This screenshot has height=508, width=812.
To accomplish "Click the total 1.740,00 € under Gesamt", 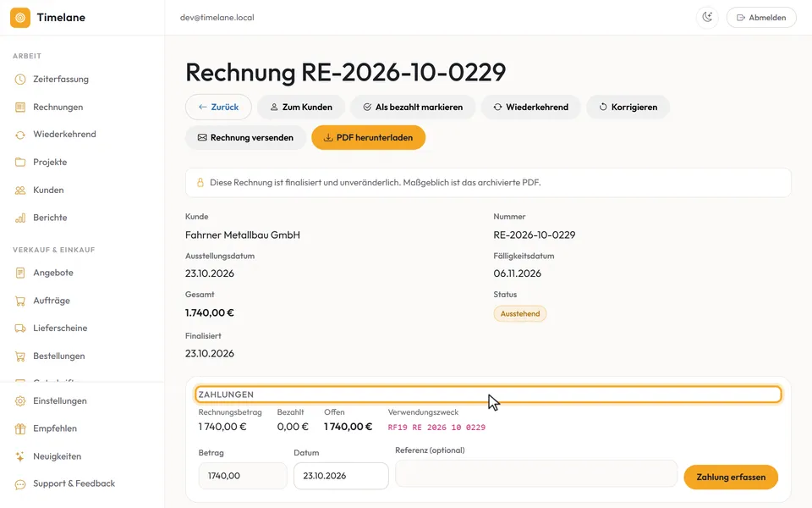I will (209, 313).
